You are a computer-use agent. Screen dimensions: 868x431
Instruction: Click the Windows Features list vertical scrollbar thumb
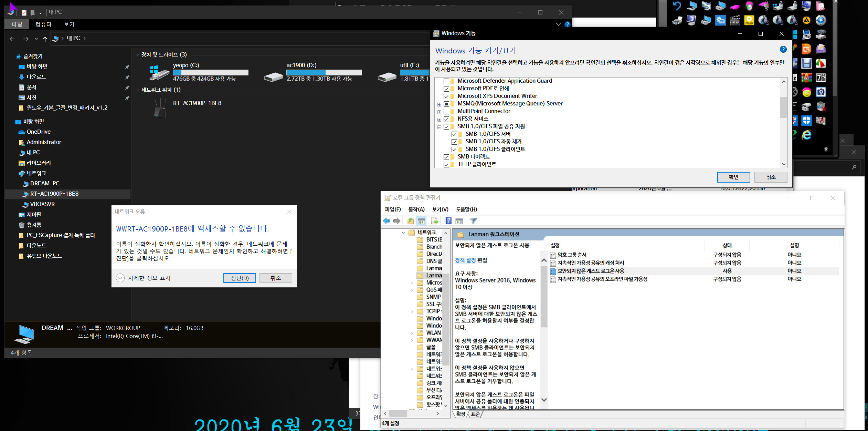point(783,107)
